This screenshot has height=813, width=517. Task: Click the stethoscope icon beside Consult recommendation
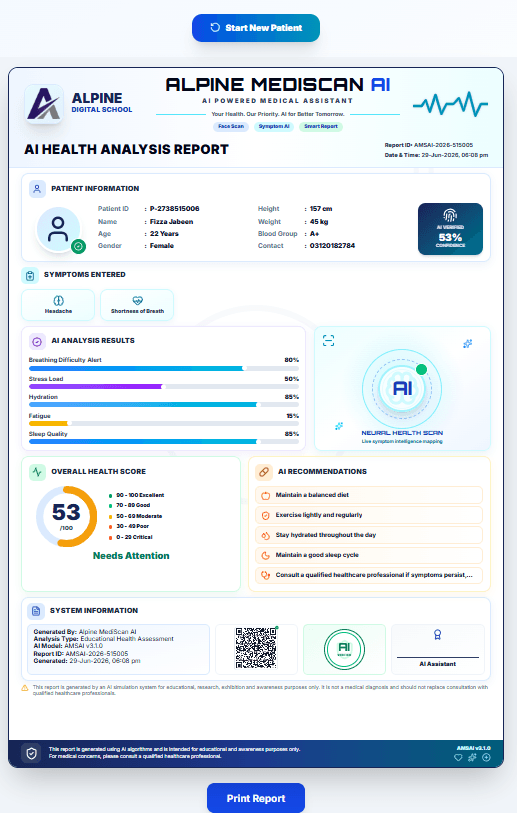266,575
